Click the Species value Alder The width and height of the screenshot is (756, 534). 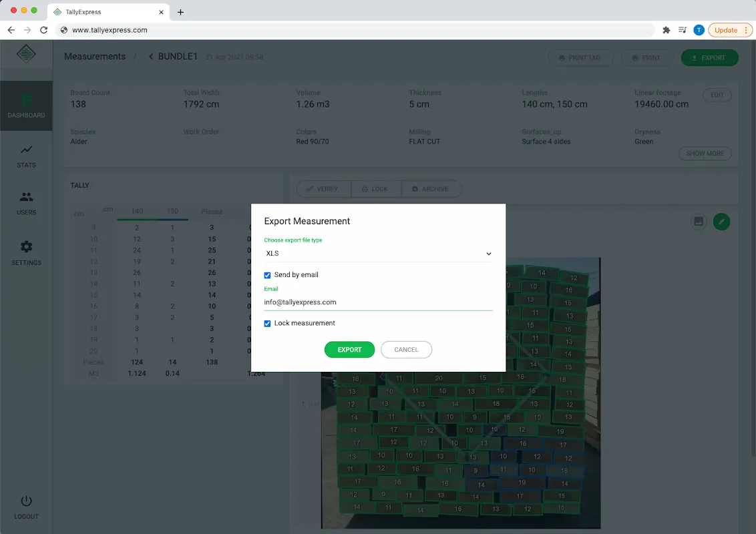(79, 142)
